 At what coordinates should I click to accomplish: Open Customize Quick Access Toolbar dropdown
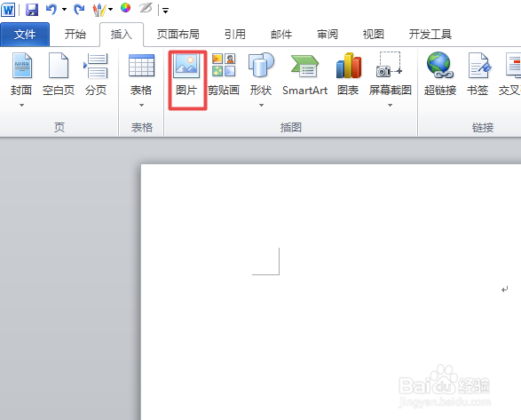click(165, 11)
